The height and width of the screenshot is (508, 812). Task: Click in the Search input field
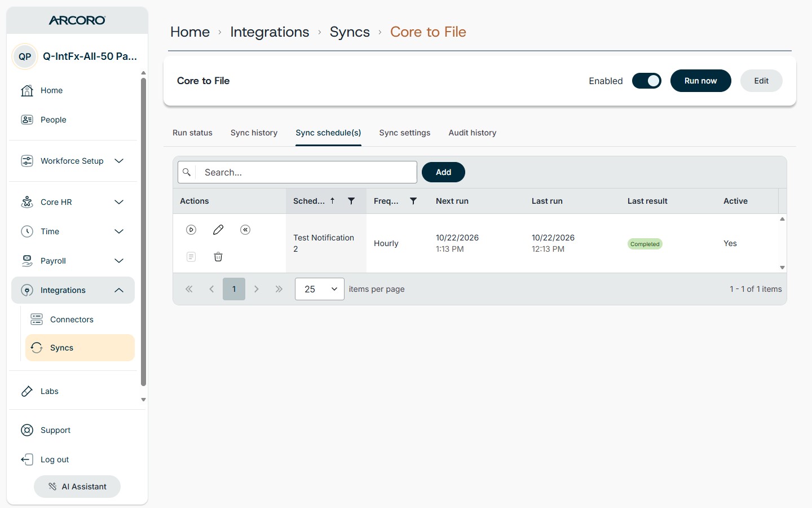(x=306, y=172)
